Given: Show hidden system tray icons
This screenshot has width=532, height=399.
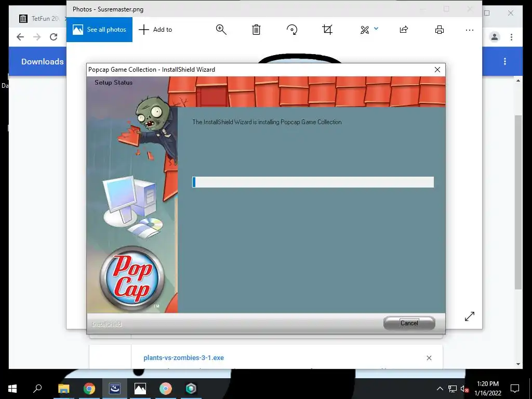Looking at the screenshot, I should [x=440, y=389].
